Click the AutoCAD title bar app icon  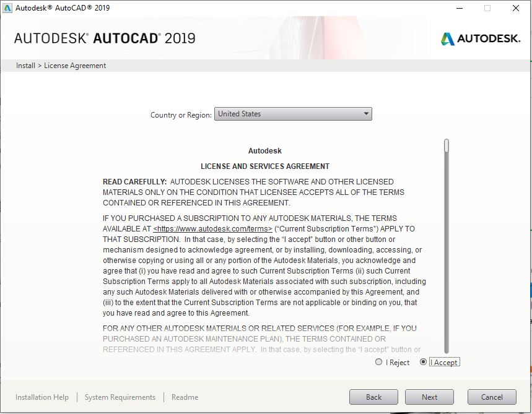pyautogui.click(x=7, y=8)
